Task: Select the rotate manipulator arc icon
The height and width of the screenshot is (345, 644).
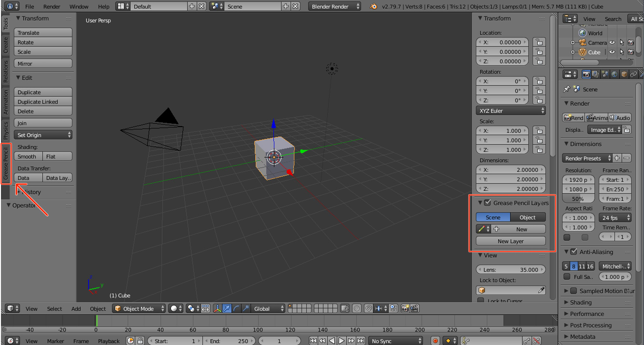Action: tap(237, 308)
